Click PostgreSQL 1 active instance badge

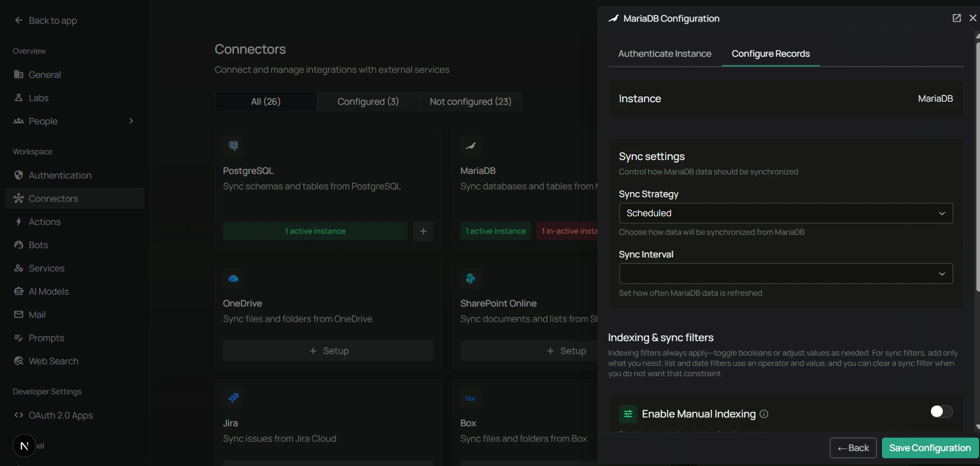point(315,231)
